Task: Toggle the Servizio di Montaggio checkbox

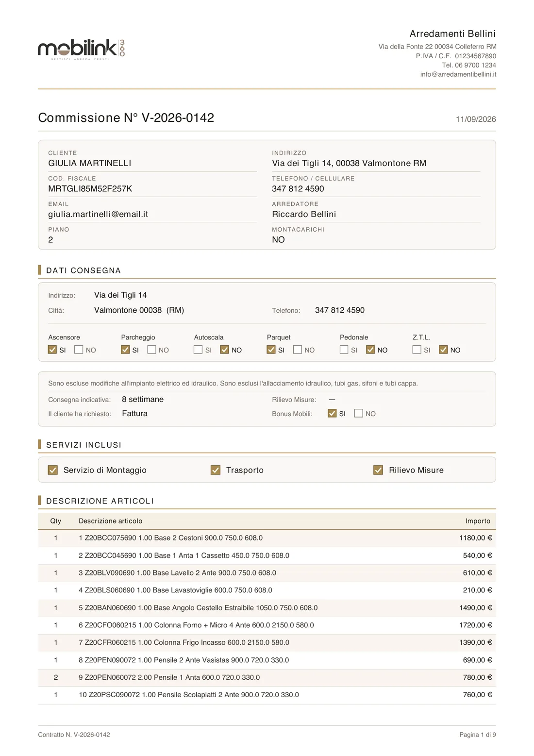Action: (x=53, y=470)
